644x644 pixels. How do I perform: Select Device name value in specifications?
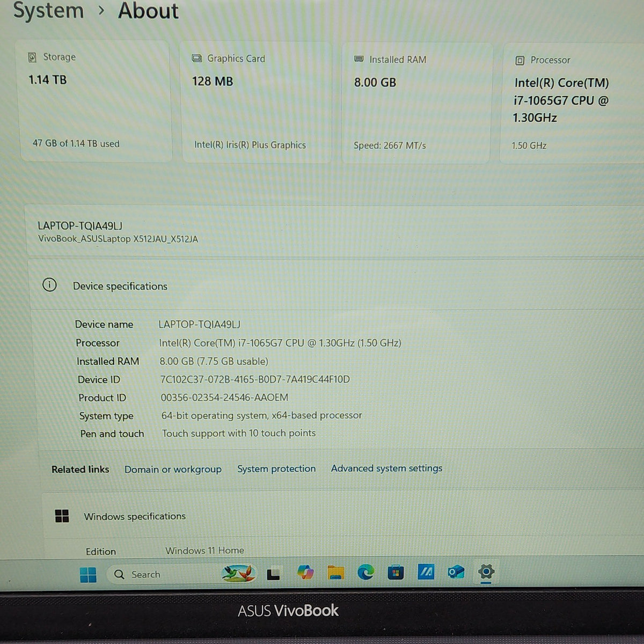(199, 324)
